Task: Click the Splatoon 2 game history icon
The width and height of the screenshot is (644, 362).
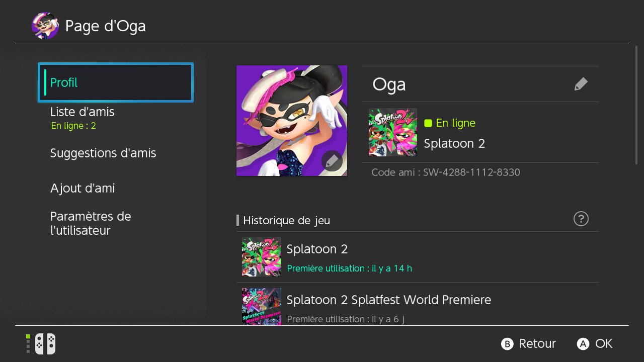Action: click(262, 257)
